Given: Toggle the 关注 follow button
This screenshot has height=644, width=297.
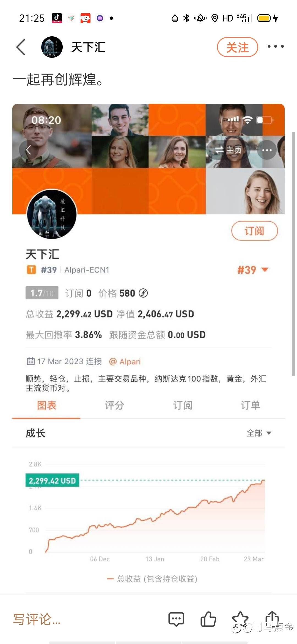Looking at the screenshot, I should click(238, 47).
